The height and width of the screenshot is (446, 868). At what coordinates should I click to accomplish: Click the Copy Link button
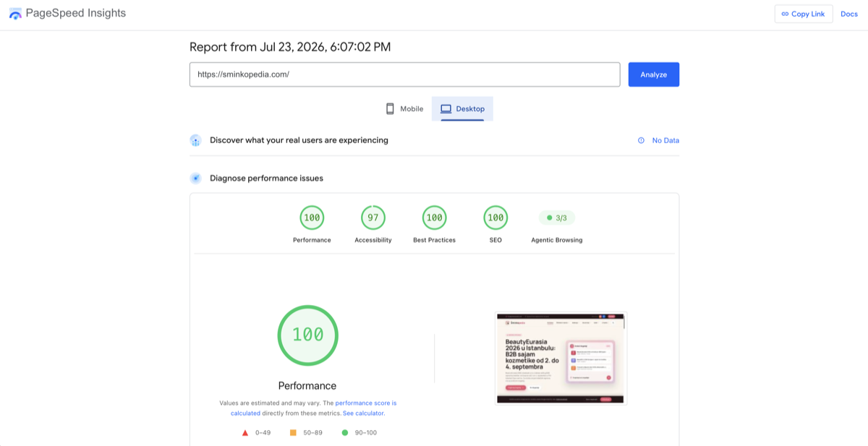pyautogui.click(x=804, y=14)
